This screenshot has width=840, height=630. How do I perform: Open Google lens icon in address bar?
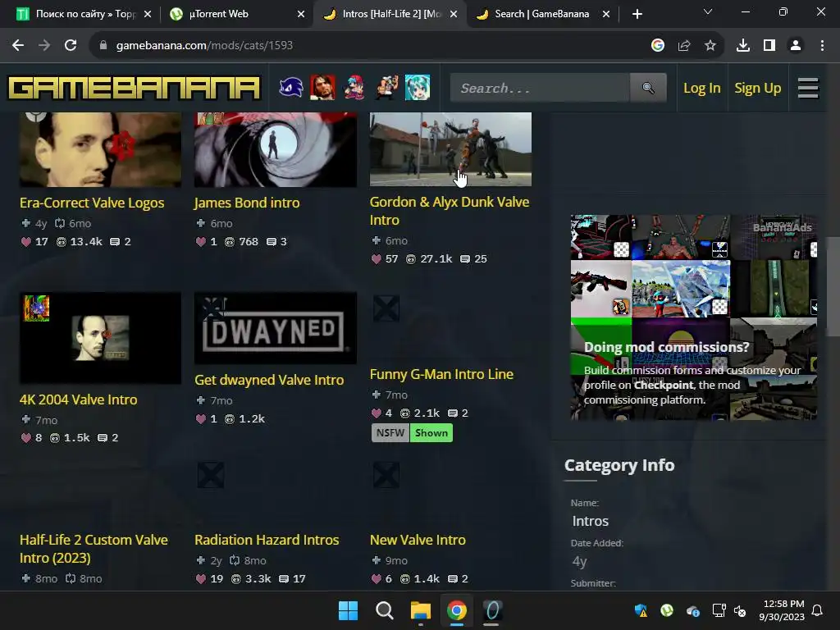[x=658, y=46]
